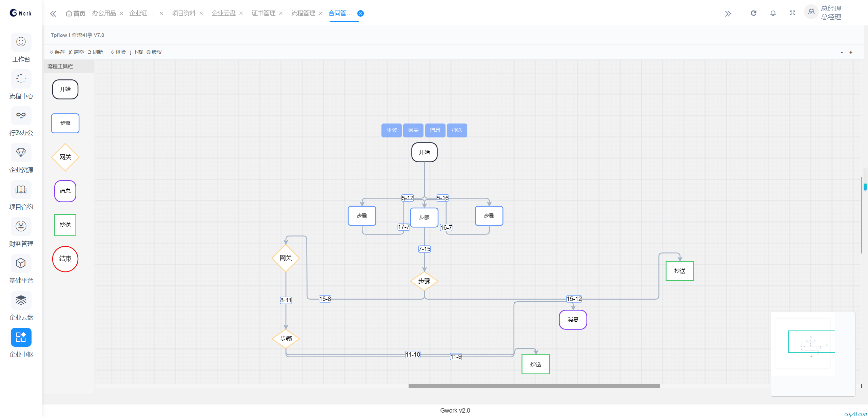Select the edge label 8-11
The image size is (868, 417).
tap(286, 300)
